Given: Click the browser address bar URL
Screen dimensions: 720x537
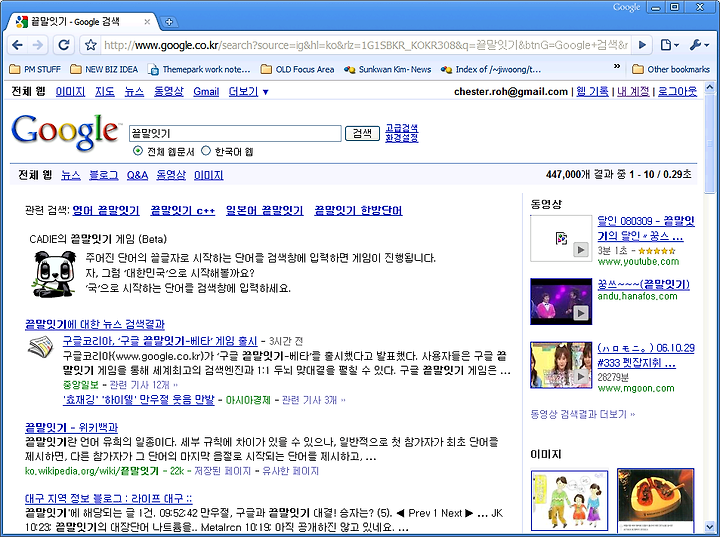Looking at the screenshot, I should pos(366,45).
